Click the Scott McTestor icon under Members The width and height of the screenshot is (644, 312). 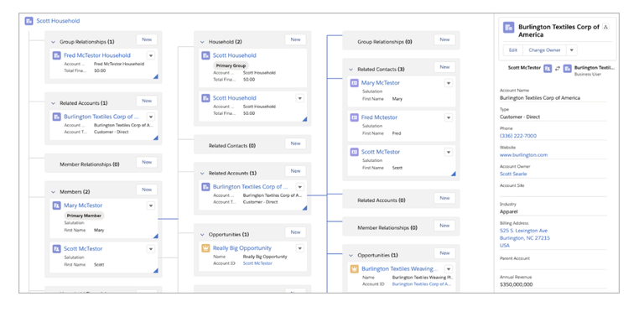[57, 249]
